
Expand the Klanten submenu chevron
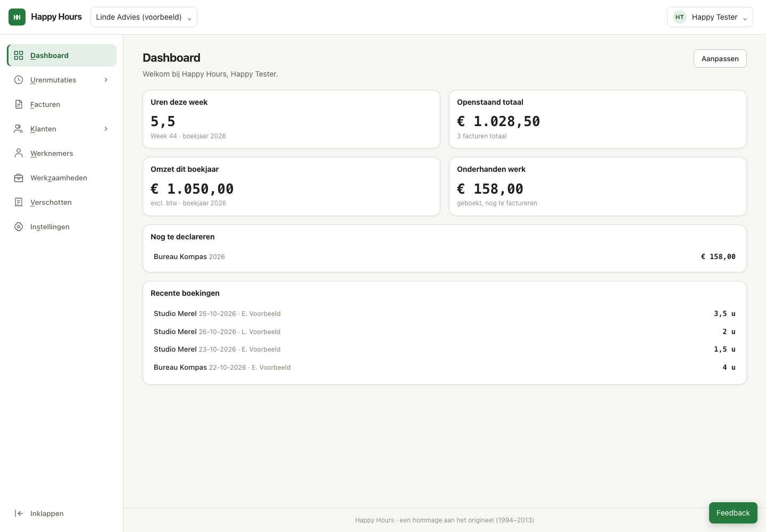coord(106,129)
